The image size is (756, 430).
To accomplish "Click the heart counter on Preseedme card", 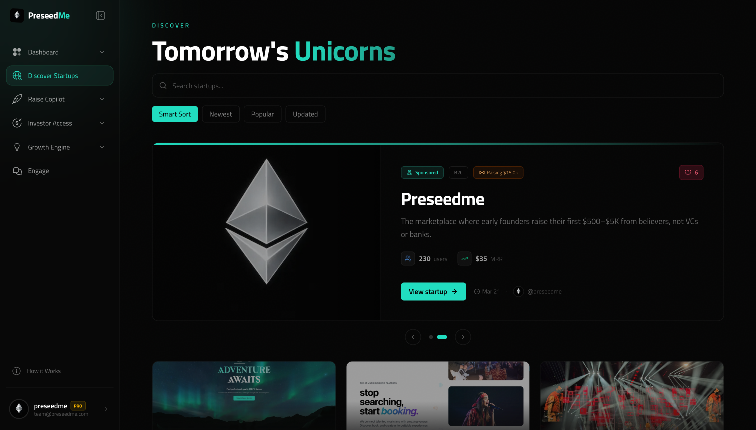I will (691, 172).
